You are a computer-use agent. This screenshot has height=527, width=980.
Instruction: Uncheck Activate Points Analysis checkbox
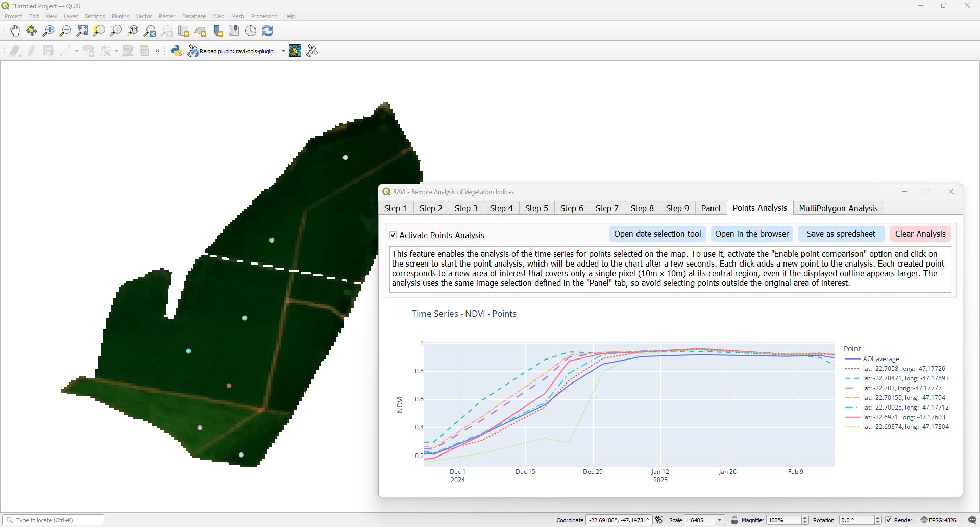393,235
